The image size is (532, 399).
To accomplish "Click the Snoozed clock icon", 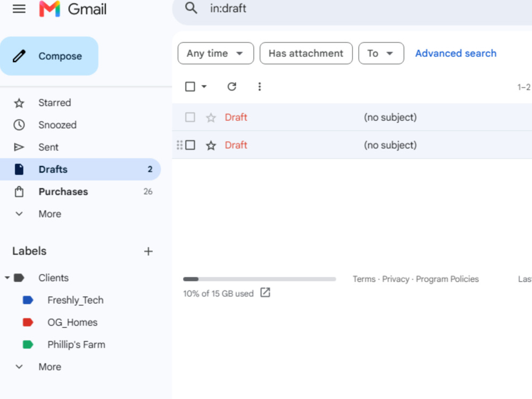I will click(x=19, y=125).
